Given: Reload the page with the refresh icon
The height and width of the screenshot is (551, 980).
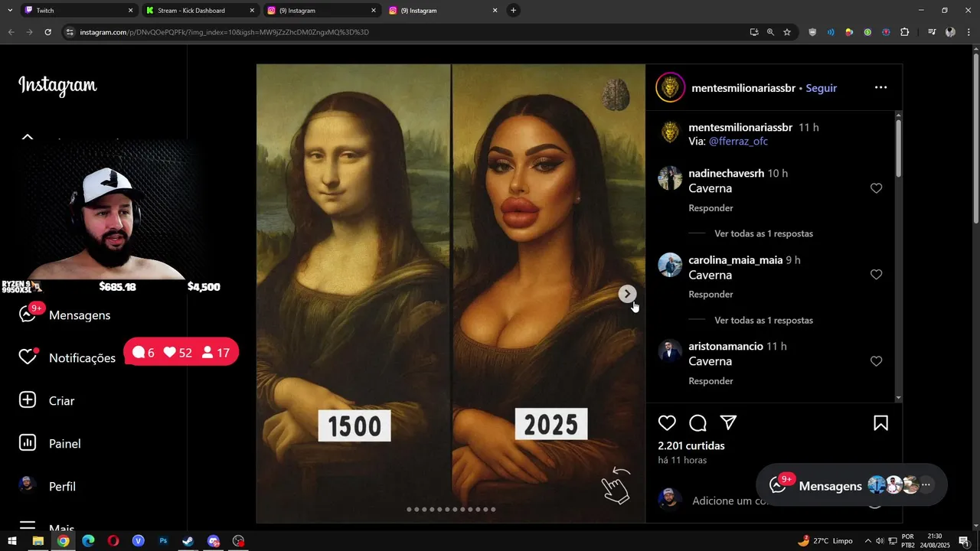Looking at the screenshot, I should [47, 32].
